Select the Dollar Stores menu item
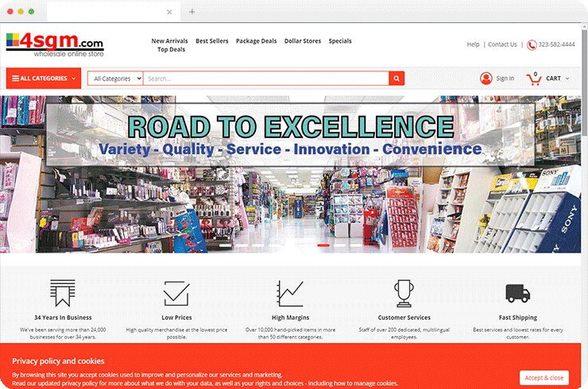The width and height of the screenshot is (588, 389). pyautogui.click(x=302, y=40)
